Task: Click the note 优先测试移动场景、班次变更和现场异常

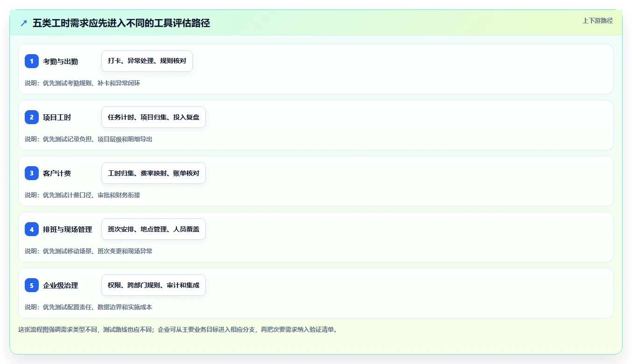Action: click(x=98, y=251)
